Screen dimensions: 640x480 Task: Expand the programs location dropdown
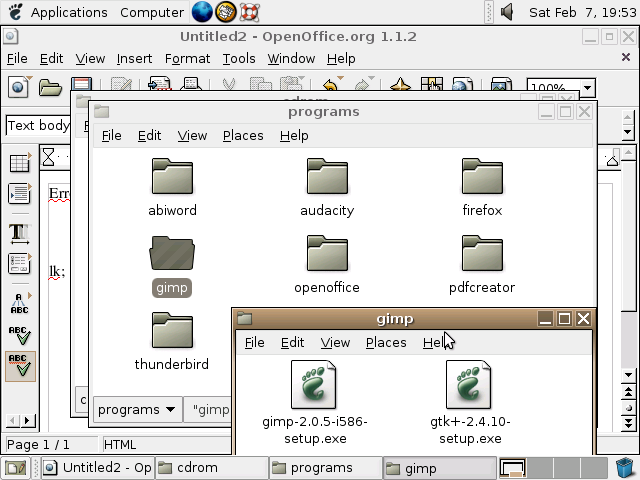tap(136, 409)
